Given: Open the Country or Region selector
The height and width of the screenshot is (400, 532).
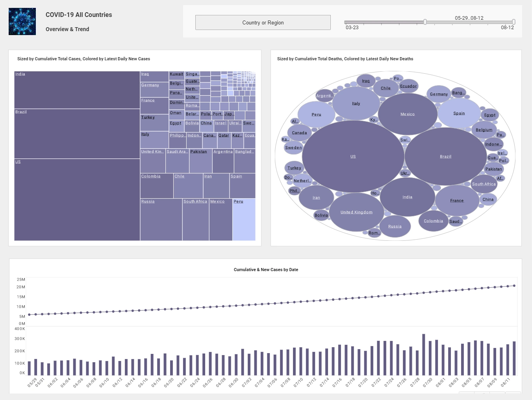Looking at the screenshot, I should (263, 22).
